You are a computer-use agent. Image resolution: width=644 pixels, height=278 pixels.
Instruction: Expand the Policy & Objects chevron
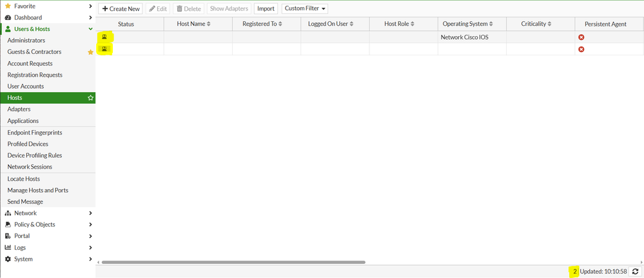[x=90, y=225]
